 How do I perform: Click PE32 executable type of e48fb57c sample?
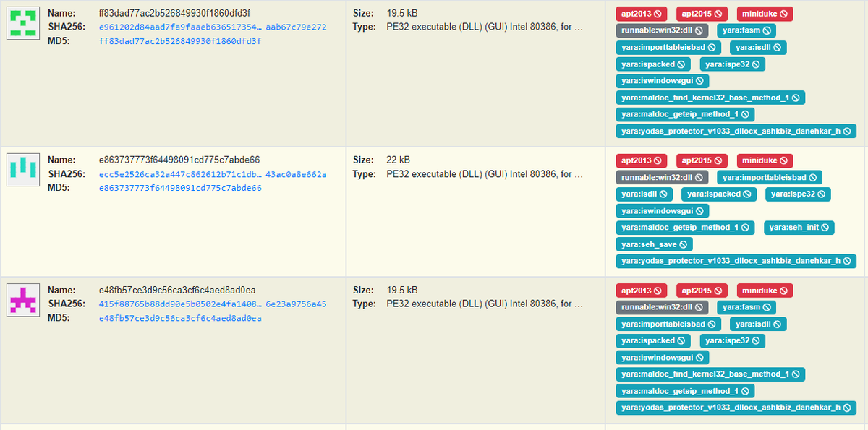(x=484, y=304)
